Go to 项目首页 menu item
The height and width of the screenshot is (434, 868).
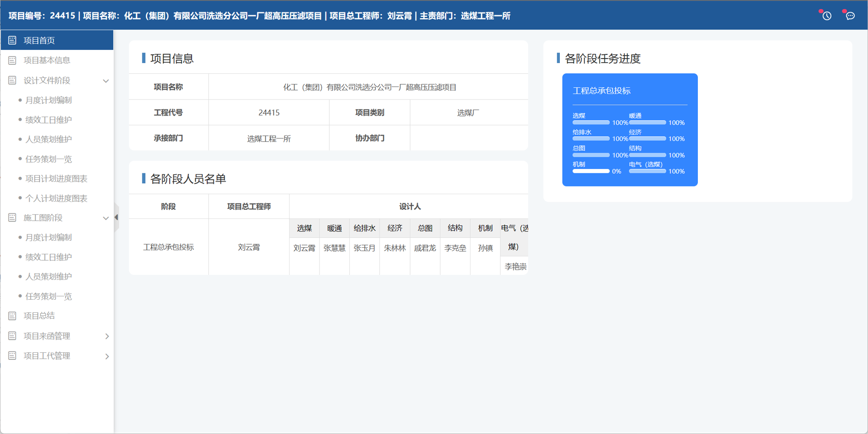(57, 40)
